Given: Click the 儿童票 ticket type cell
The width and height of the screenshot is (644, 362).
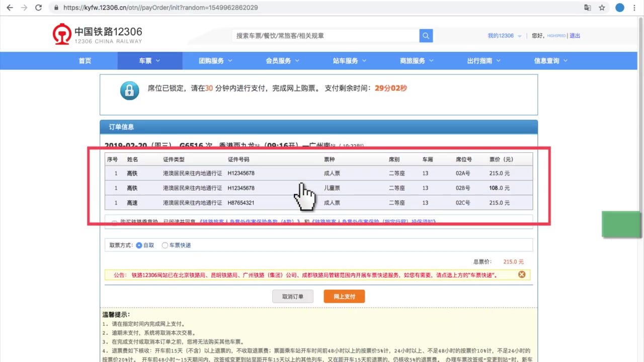Looking at the screenshot, I should (x=332, y=188).
